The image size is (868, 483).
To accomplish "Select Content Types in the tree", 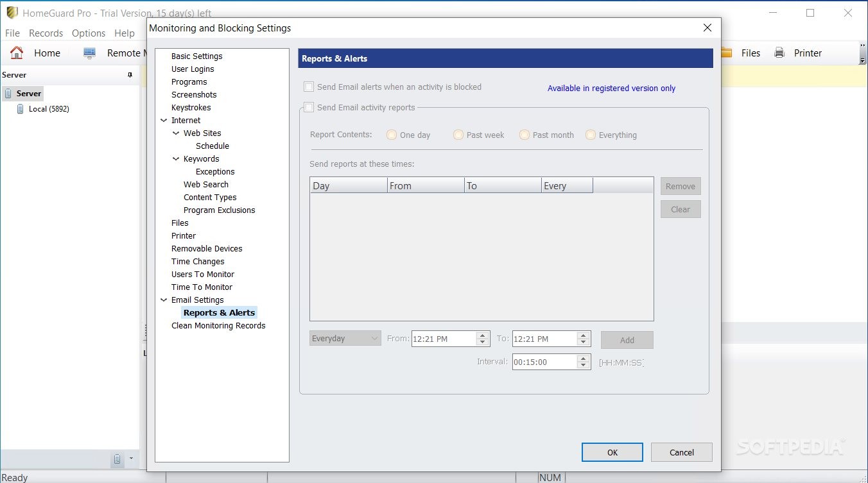I will [x=210, y=198].
